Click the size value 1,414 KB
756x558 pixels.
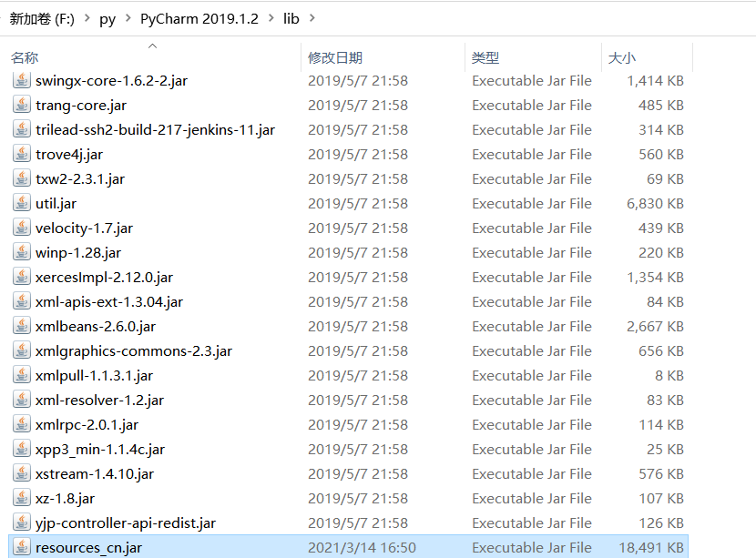tap(655, 81)
